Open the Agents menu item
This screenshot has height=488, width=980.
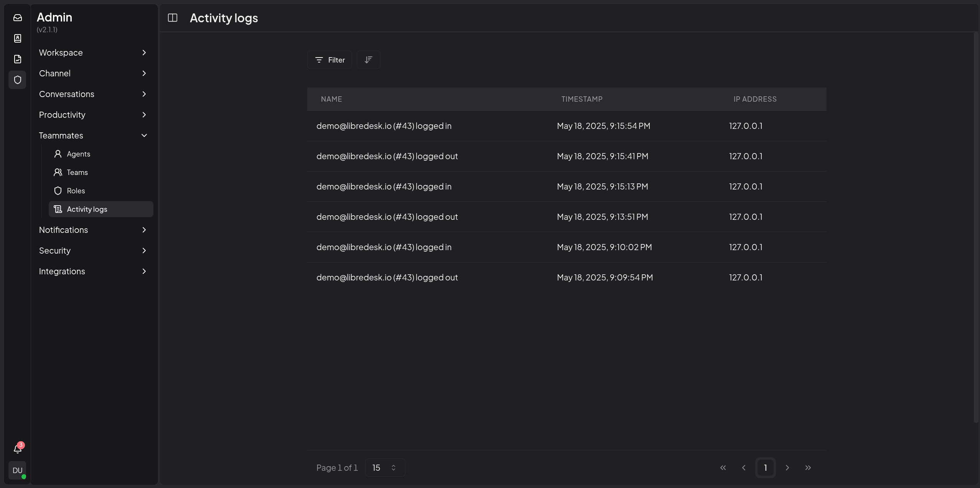79,154
